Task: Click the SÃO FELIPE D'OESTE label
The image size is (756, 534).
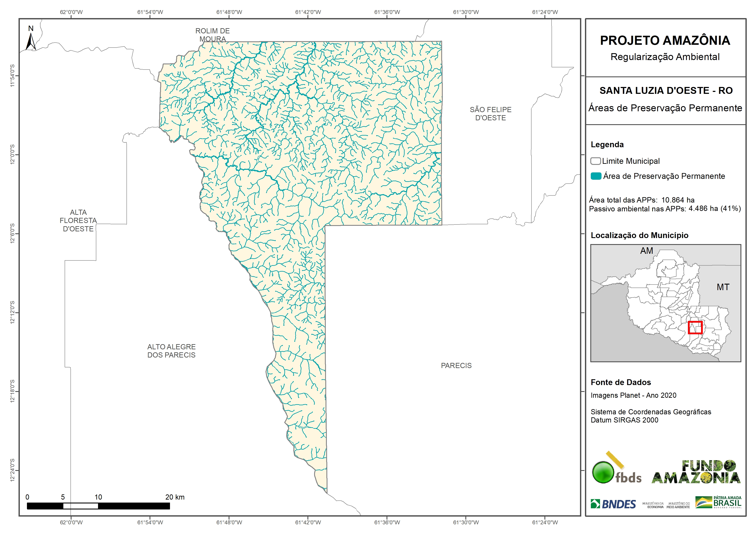Action: pyautogui.click(x=490, y=113)
